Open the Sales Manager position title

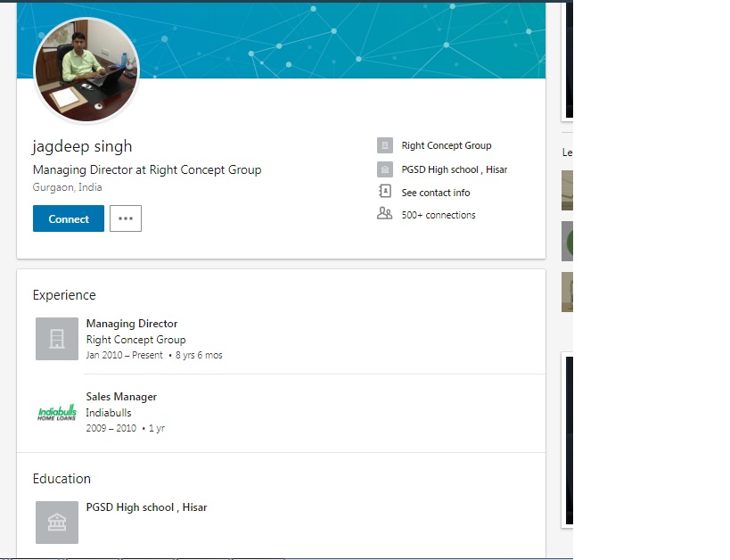pyautogui.click(x=121, y=397)
